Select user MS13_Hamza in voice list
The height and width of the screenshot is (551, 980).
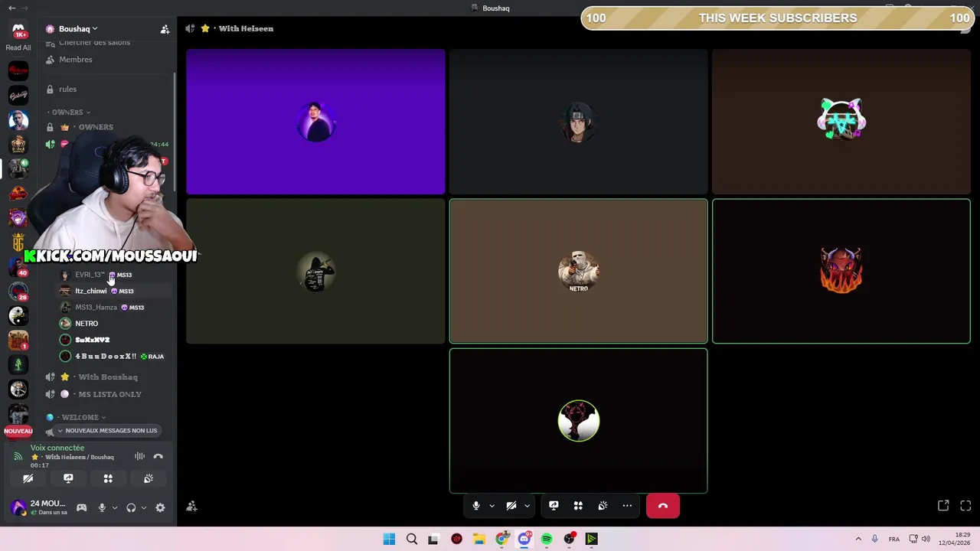coord(96,307)
